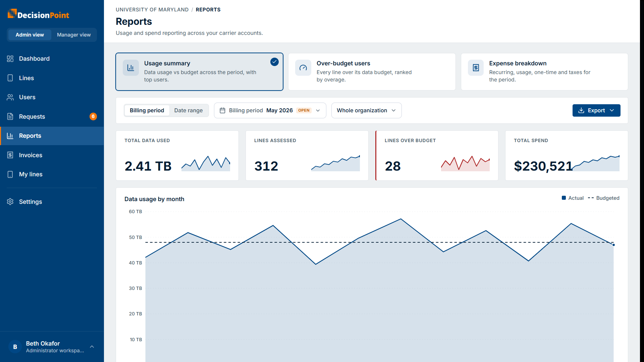Image resolution: width=644 pixels, height=362 pixels.
Task: Select the Date range mode
Action: tap(189, 111)
